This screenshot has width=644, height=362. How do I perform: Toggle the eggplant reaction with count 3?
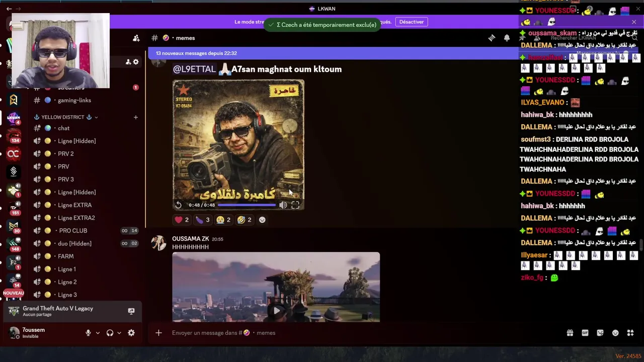pos(203,220)
